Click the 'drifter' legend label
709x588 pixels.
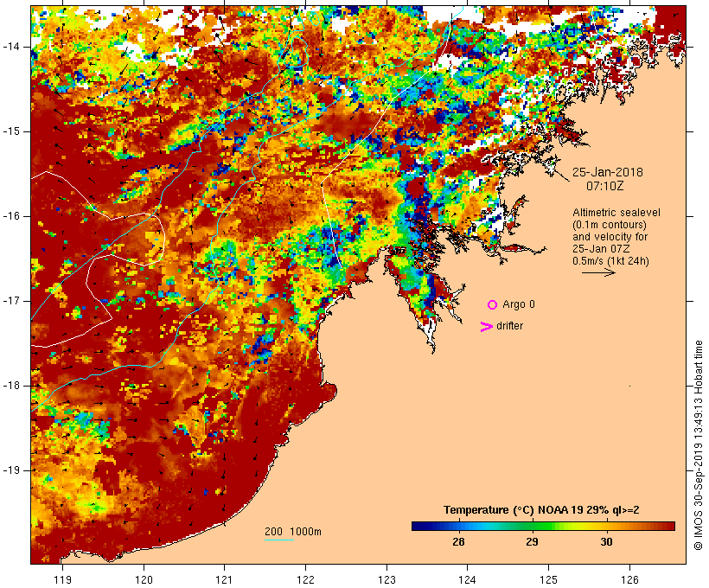pos(509,326)
